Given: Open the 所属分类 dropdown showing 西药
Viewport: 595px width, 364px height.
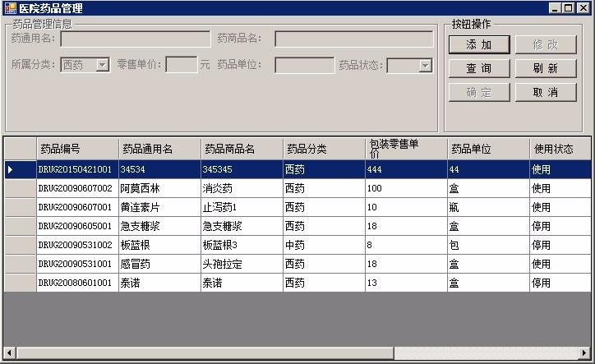Looking at the screenshot, I should [x=103, y=65].
